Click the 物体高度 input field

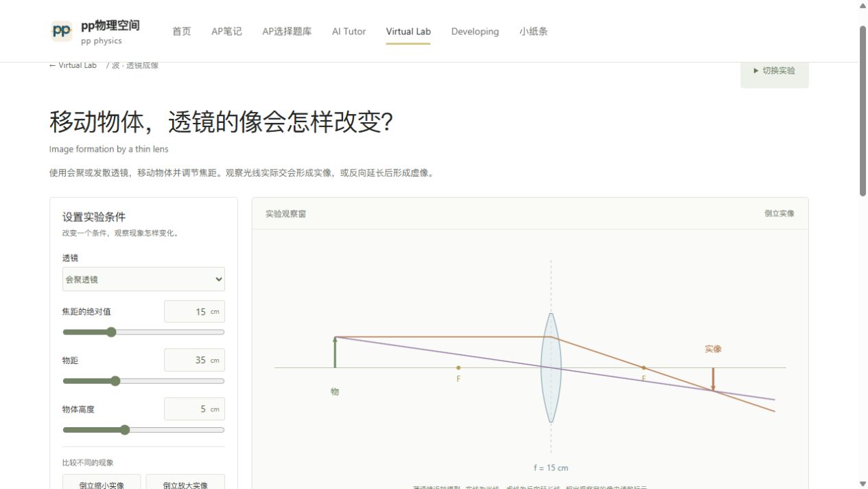coord(194,409)
